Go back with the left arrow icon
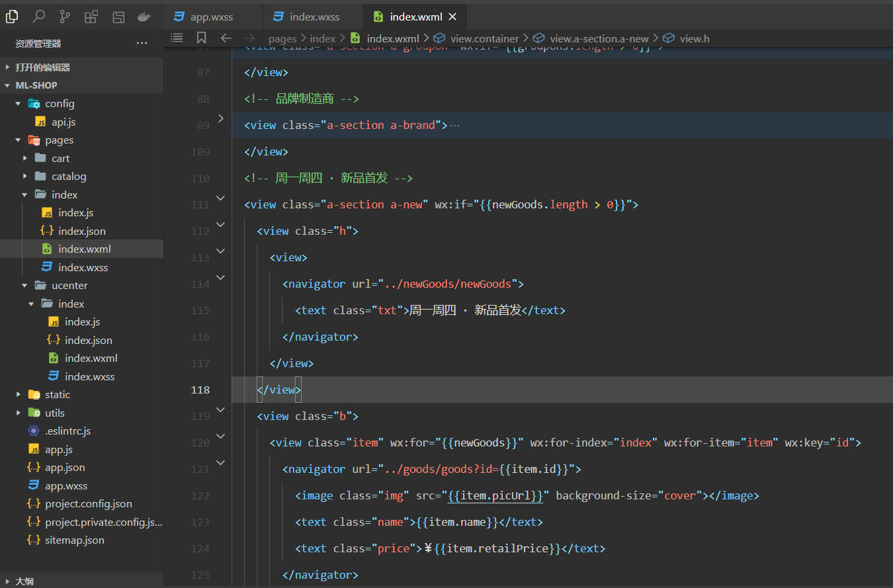 [226, 38]
